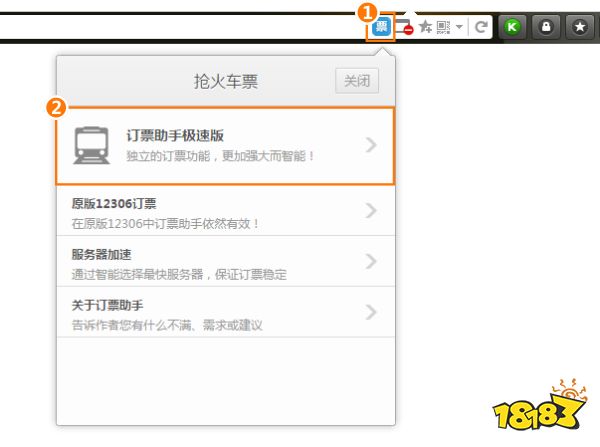Click the QR code icon in address bar
Image resolution: width=600 pixels, height=447 pixels.
pos(443,28)
